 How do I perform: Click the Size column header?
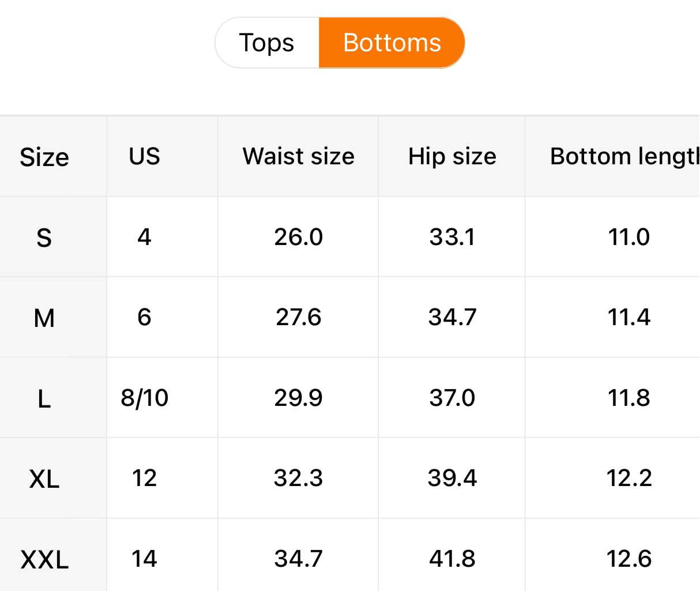[44, 157]
